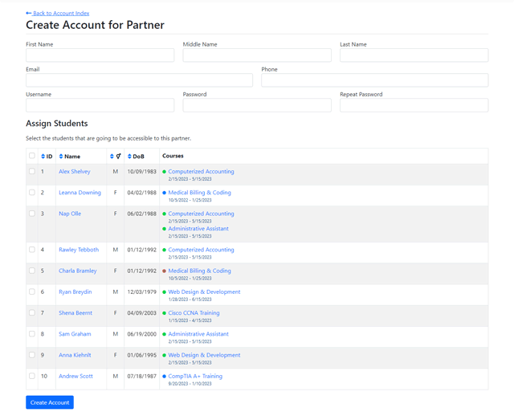Sort students by DoB column
This screenshot has width=514, height=420.
(136, 157)
